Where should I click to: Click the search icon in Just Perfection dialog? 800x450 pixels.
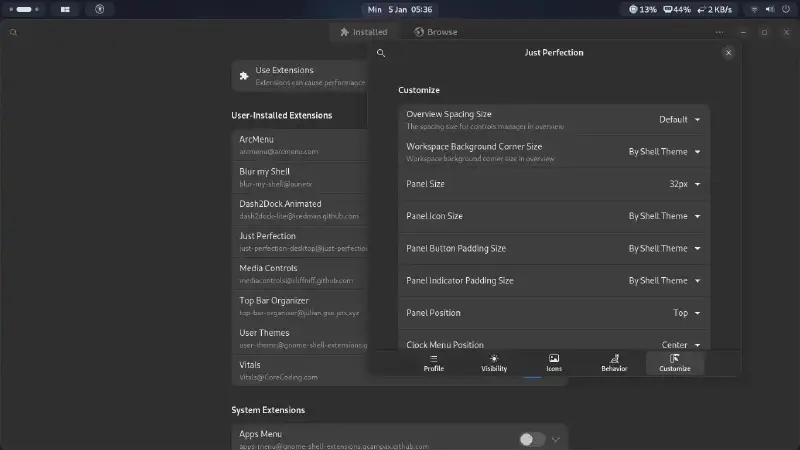click(x=381, y=53)
